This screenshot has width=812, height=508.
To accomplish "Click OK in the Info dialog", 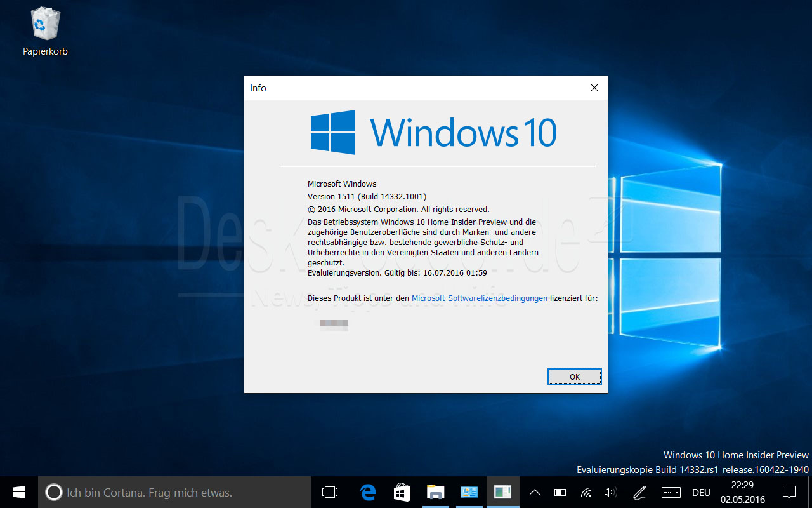I will [574, 377].
